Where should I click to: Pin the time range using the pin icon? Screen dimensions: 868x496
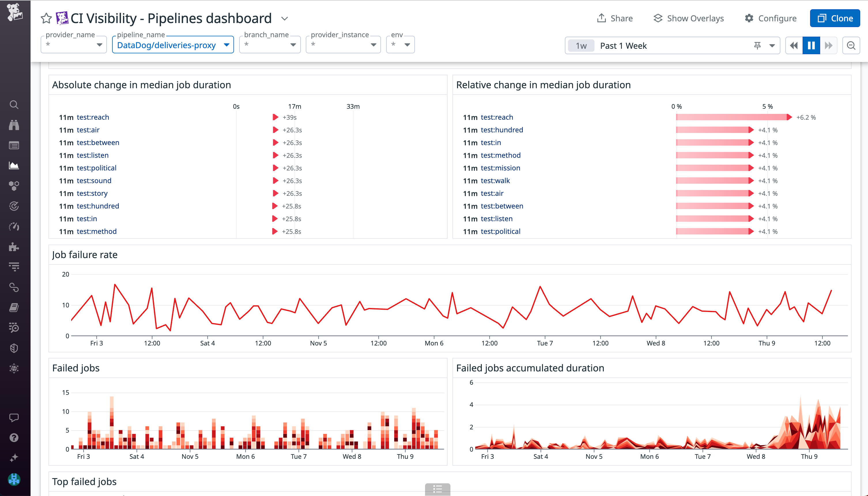click(x=758, y=45)
